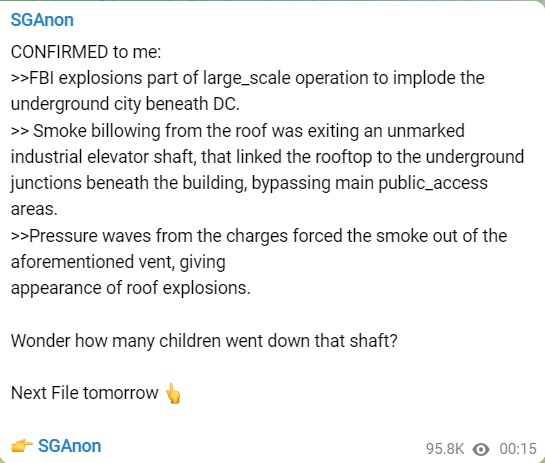
Task: Click the eye views icon
Action: (481, 449)
